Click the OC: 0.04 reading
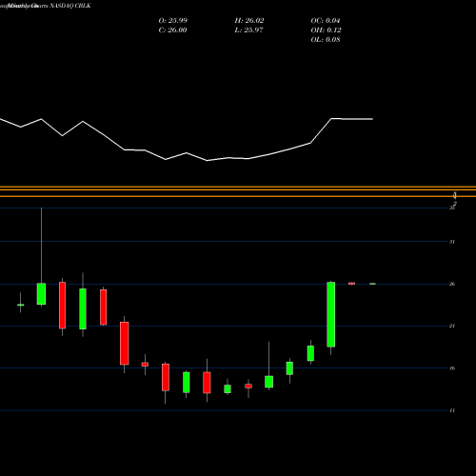 [x=326, y=21]
